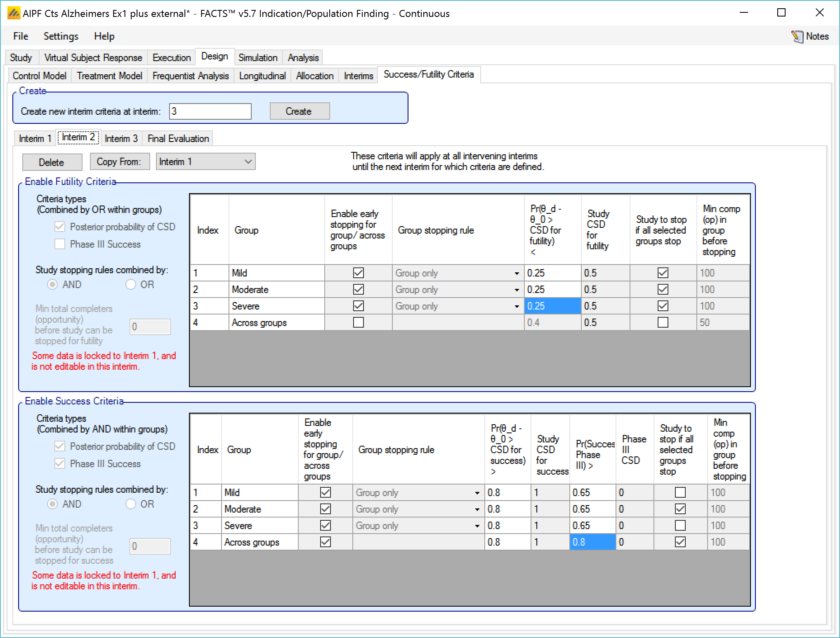The width and height of the screenshot is (840, 638).
Task: Click the Notes notepad icon
Action: coord(797,36)
